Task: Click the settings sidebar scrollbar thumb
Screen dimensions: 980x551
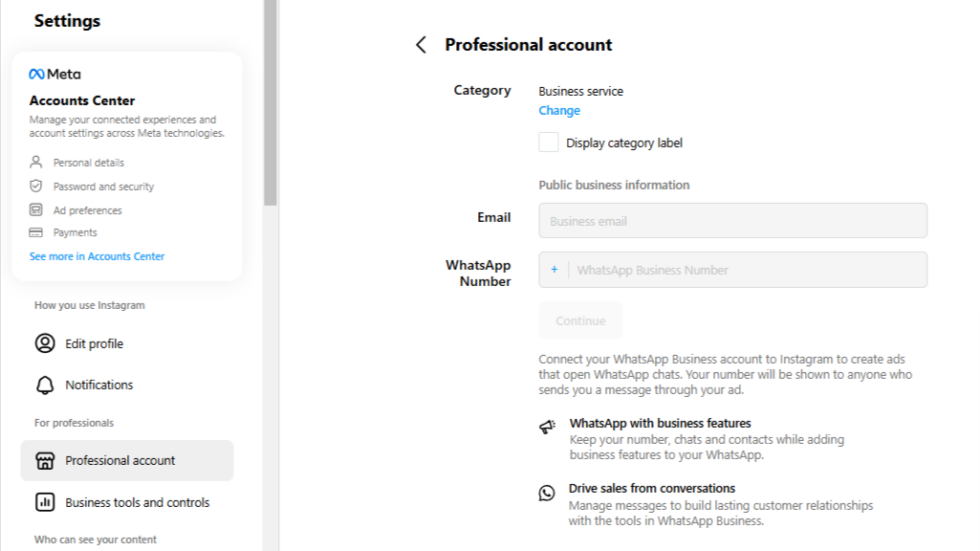Action: 270,103
